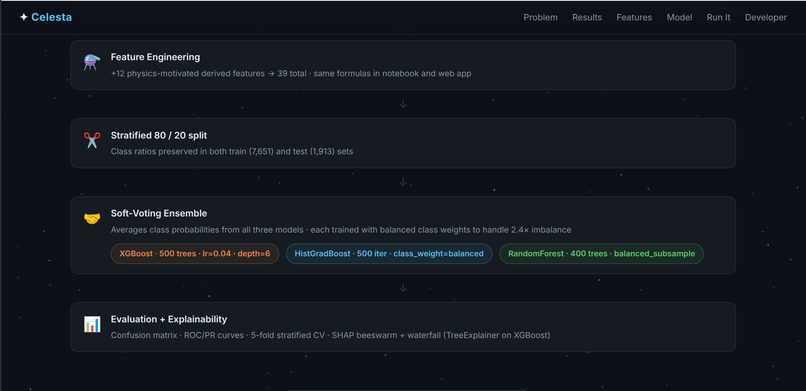Click the 'Confusion matrix · ROC/PR curves' description
Screen dimensions: 806x391
tap(331, 336)
